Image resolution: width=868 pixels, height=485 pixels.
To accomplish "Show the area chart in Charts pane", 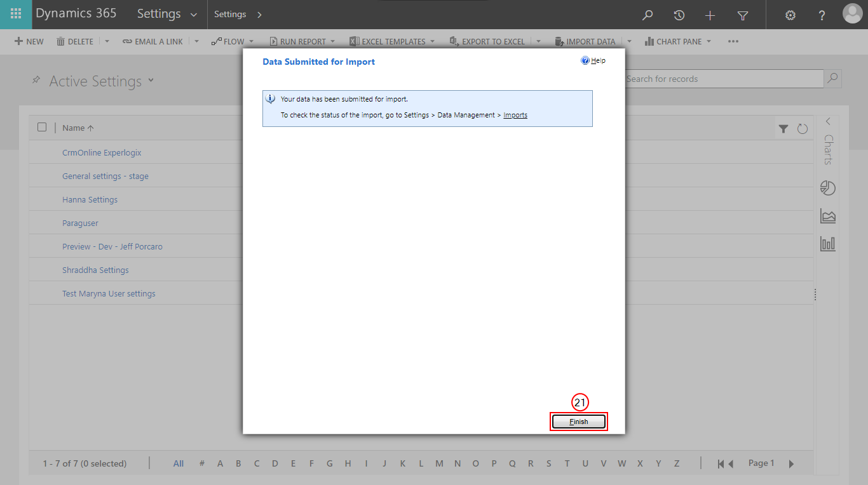I will tap(827, 216).
